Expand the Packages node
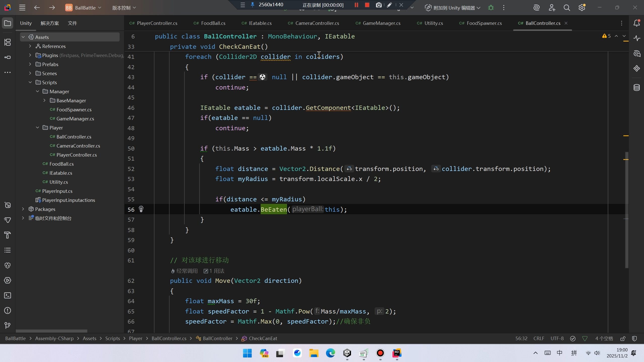 click(23, 209)
